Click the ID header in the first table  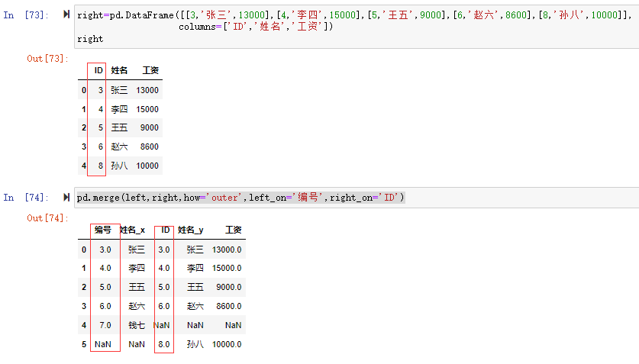98,70
